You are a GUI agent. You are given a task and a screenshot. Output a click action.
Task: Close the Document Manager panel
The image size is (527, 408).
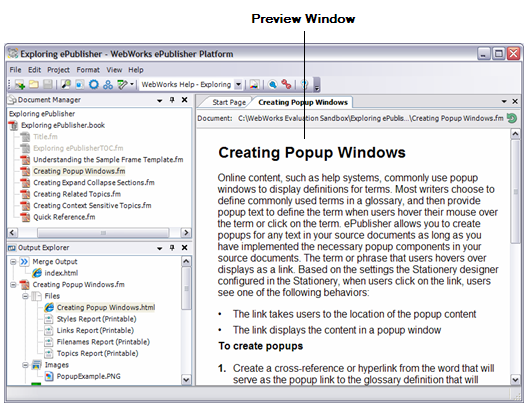[x=185, y=100]
